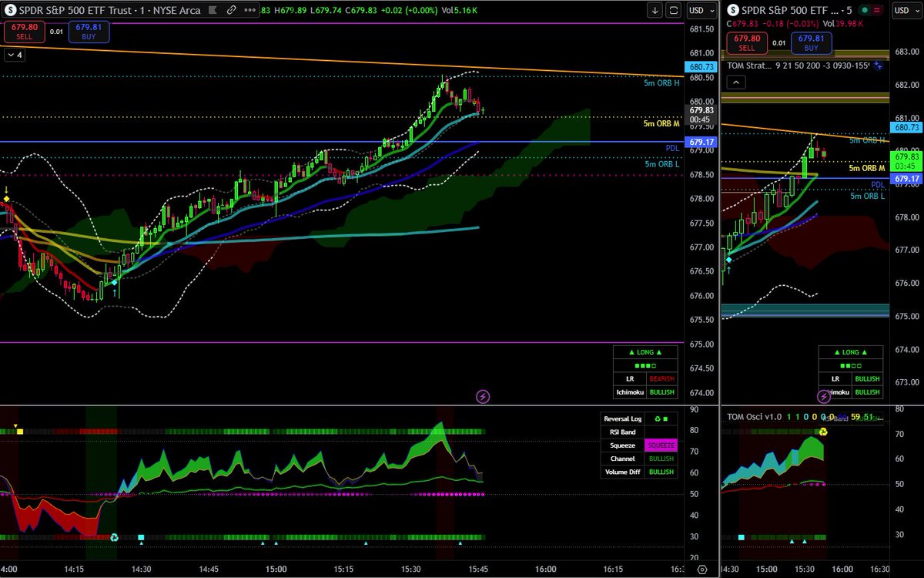Click the Channel BULLISH cell

[x=660, y=459]
